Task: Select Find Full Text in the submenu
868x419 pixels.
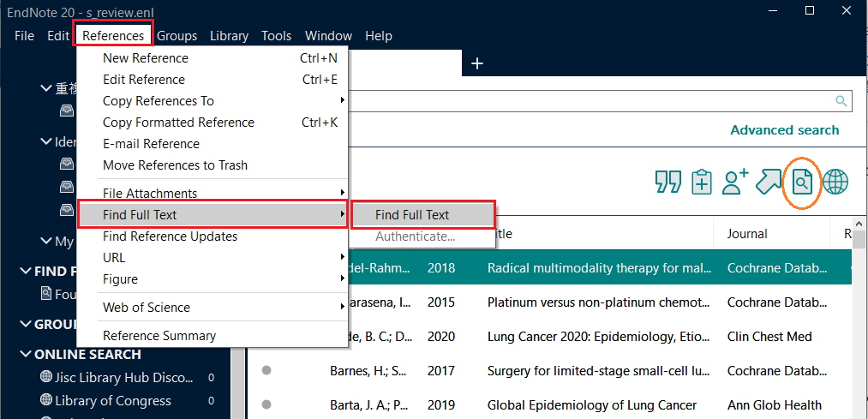Action: pos(423,215)
